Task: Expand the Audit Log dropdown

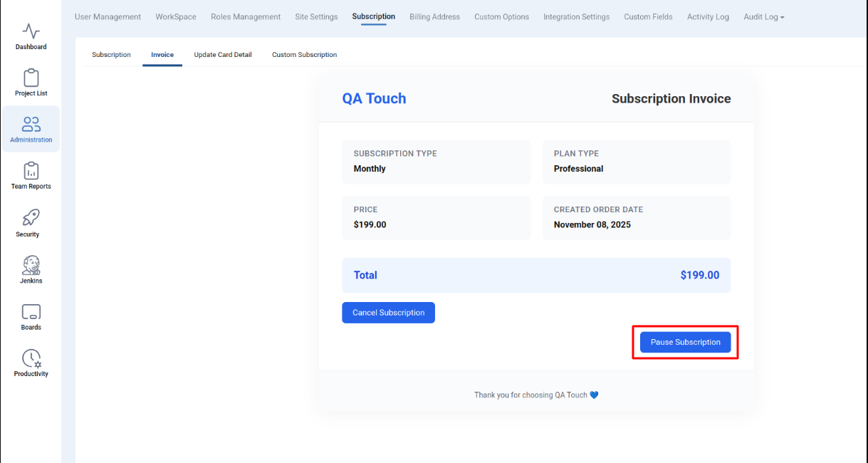Action: (764, 16)
